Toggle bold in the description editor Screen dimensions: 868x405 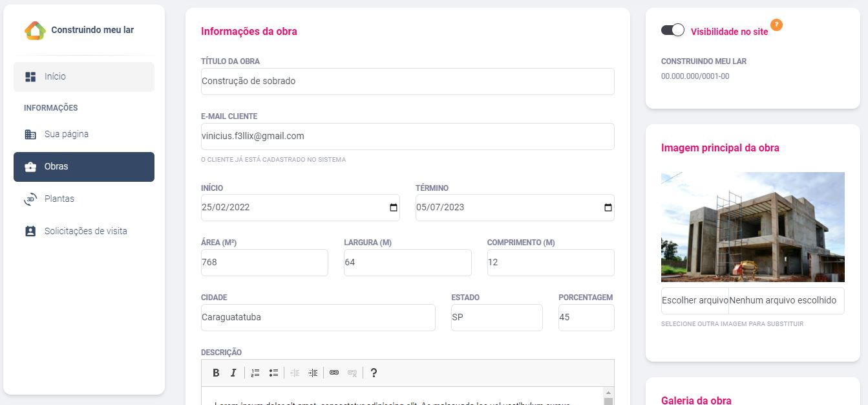tap(216, 373)
